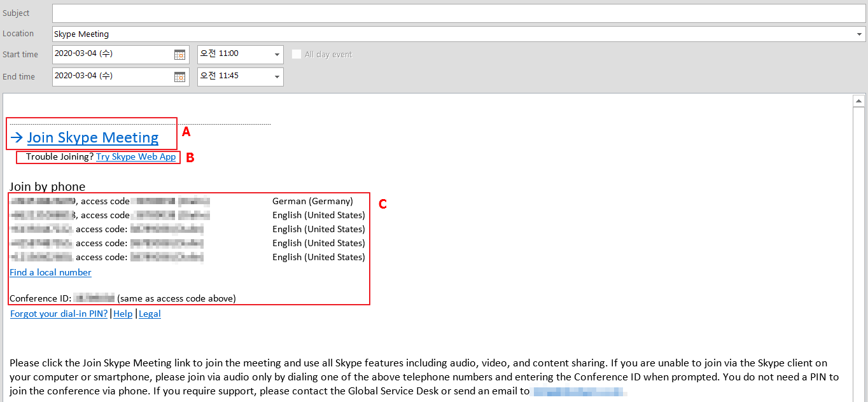This screenshot has height=402, width=868.
Task: Open the end time 오전 11:45 dropdown
Action: click(277, 77)
